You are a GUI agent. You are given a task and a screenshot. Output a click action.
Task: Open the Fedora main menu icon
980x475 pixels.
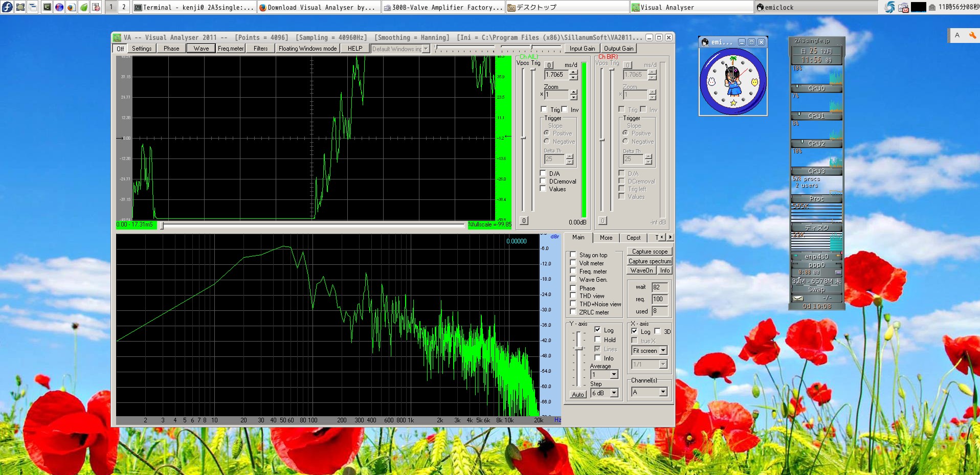click(7, 7)
